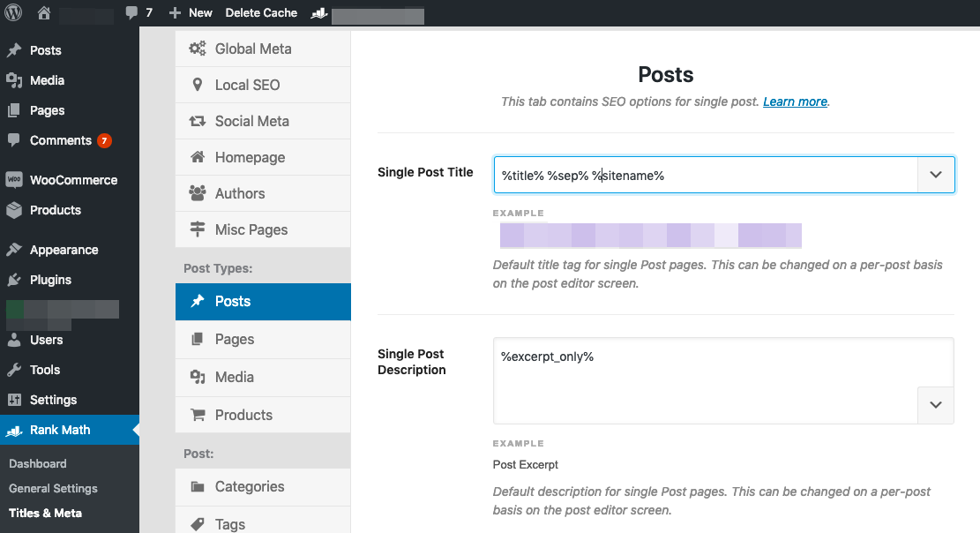Switch to the Local SEO tab
Screen dimensions: 980x533
263,85
